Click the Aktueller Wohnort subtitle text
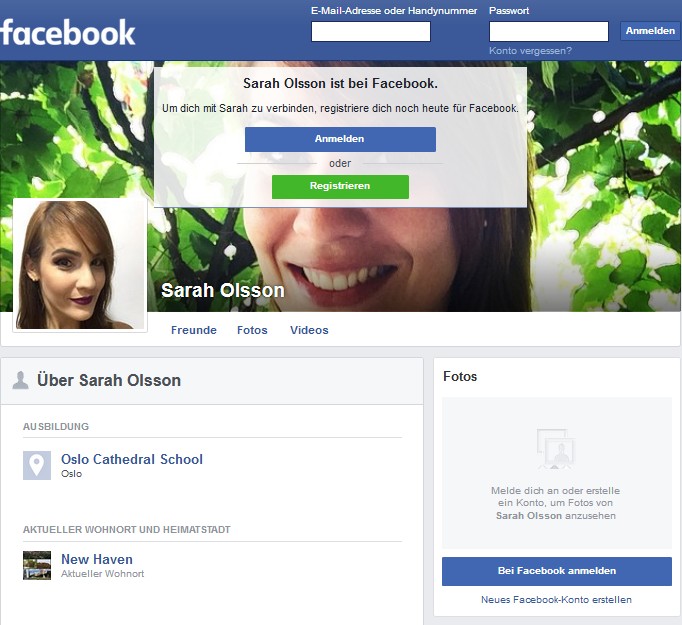Viewport: 682px width, 625px height. 102,574
